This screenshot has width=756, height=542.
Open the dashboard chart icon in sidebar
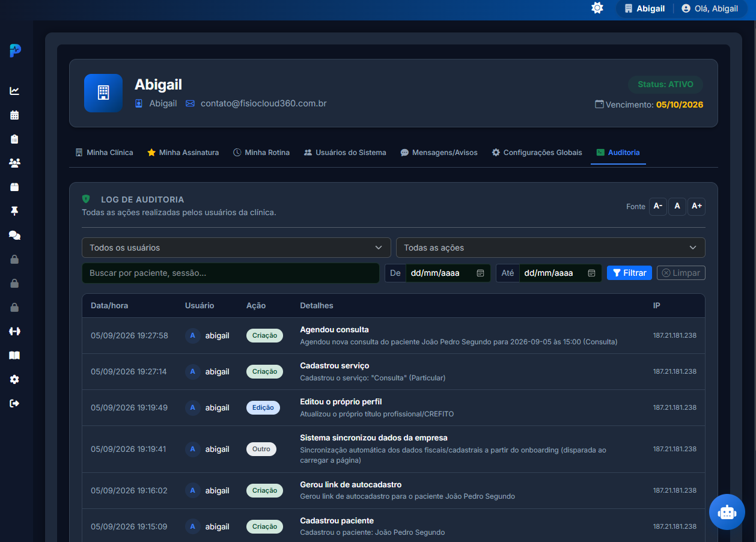tap(14, 91)
